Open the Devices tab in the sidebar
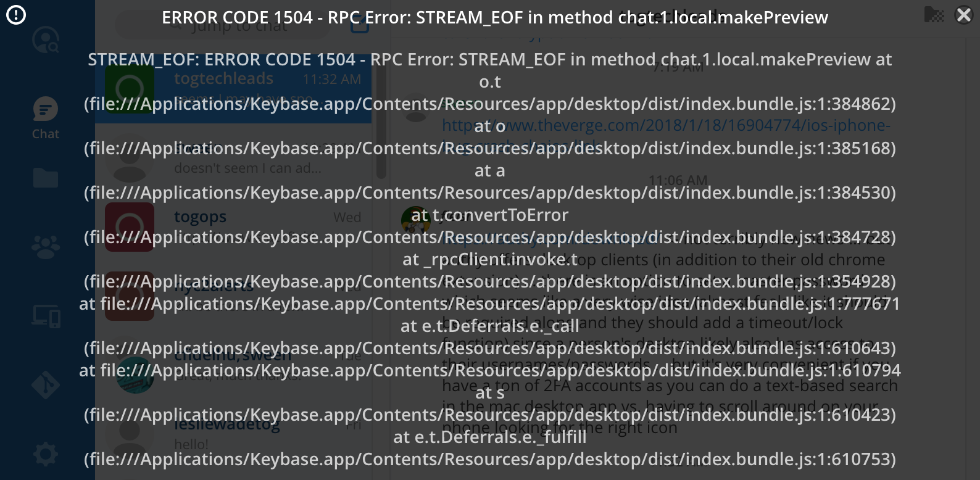Image resolution: width=980 pixels, height=480 pixels. coord(46,316)
